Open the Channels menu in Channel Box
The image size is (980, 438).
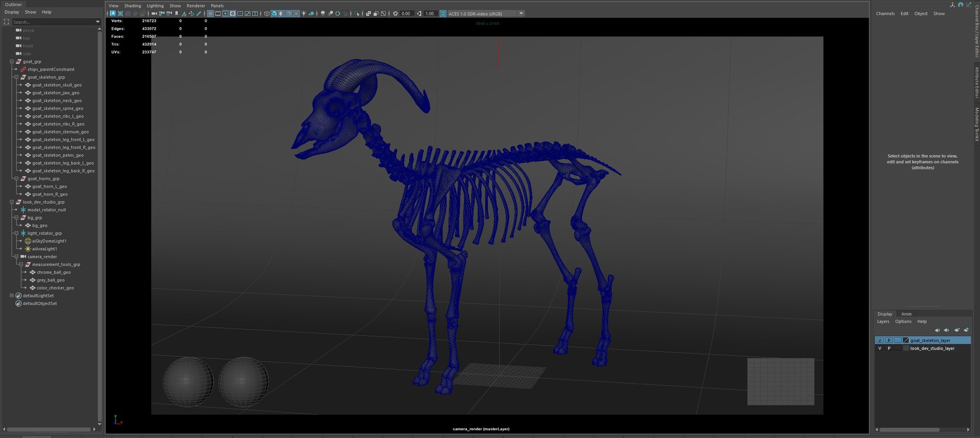(x=885, y=14)
